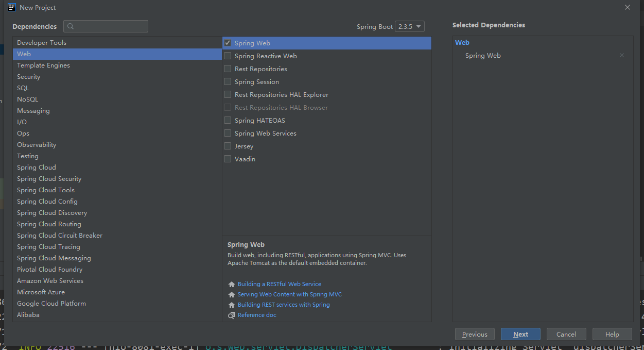The width and height of the screenshot is (644, 350).
Task: Open Help for this dialog
Action: 612,334
